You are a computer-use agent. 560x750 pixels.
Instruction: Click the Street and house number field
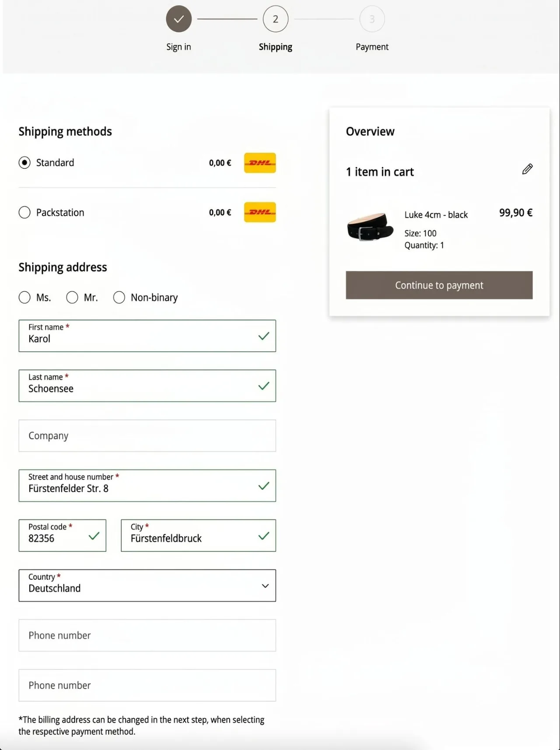[147, 486]
